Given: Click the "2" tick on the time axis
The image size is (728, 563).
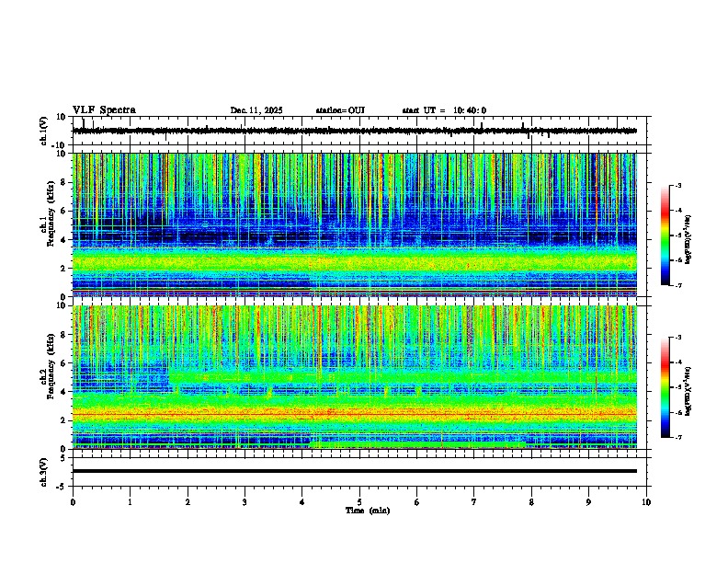Looking at the screenshot, I should pos(188,502).
